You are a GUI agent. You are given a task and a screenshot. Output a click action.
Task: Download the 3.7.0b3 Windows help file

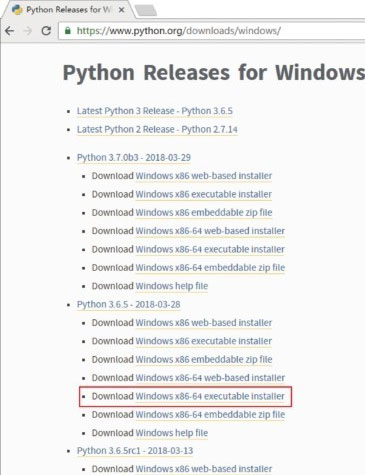(172, 286)
